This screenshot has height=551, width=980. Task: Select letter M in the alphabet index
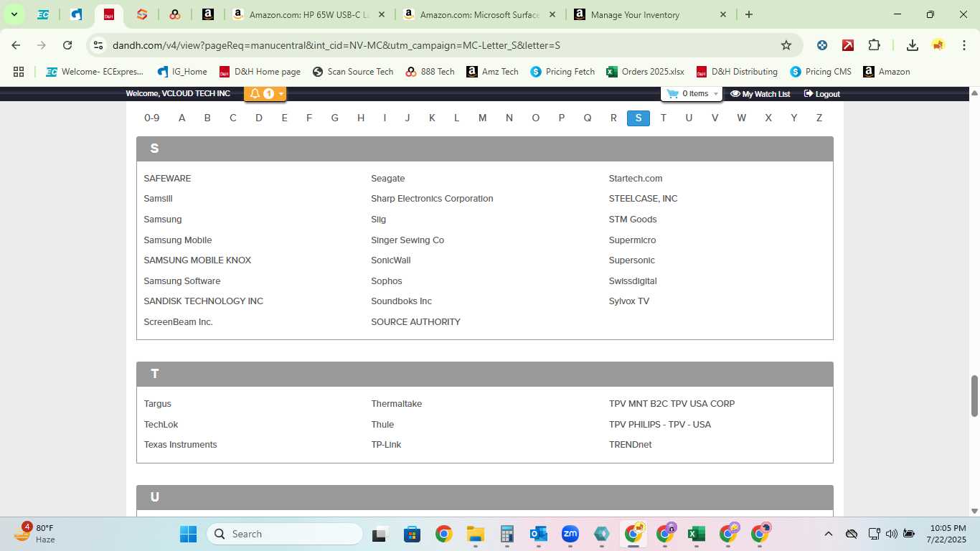(x=483, y=118)
